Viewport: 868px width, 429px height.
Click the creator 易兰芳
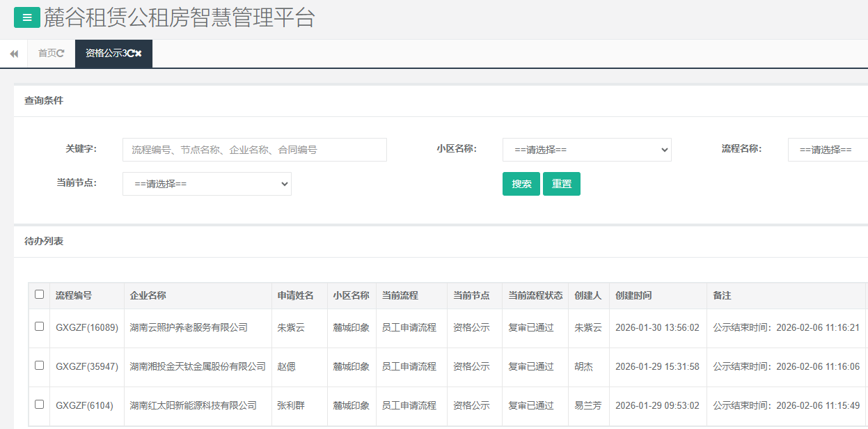tap(587, 405)
